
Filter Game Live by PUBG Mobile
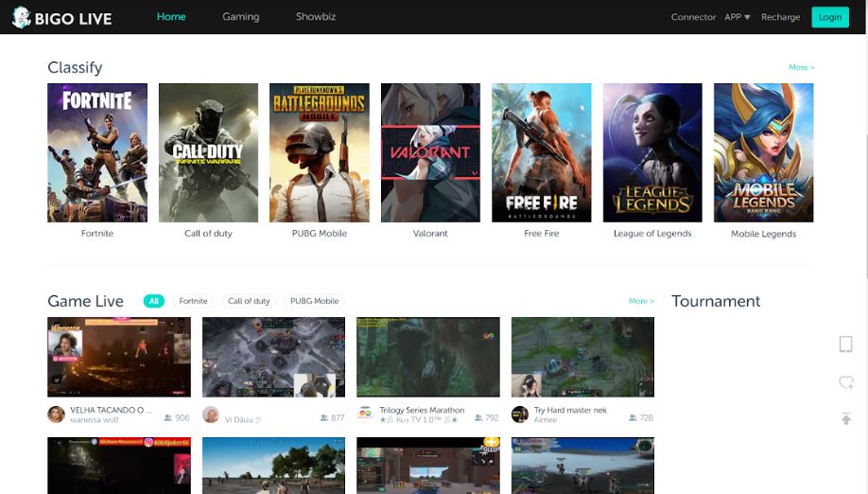coord(314,301)
